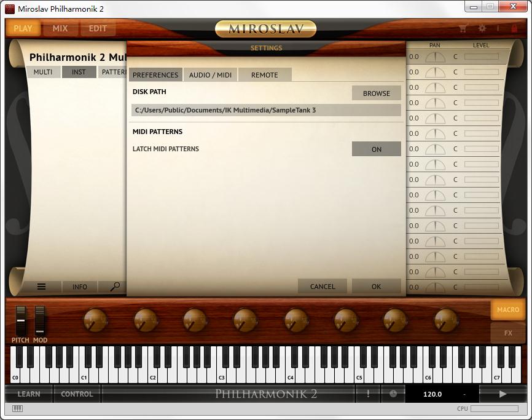
Task: Confirm settings with the OK button
Action: click(376, 286)
